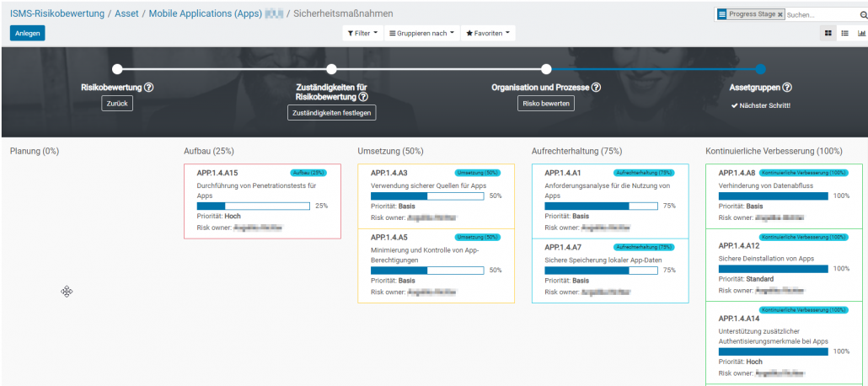The image size is (868, 386).
Task: Click the search magnifier icon
Action: [861, 14]
